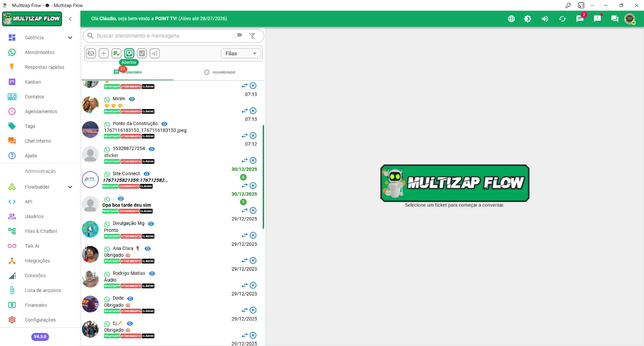Viewport: 644px width, 346px height.
Task: Click the refresh sync icon in header
Action: [562, 19]
